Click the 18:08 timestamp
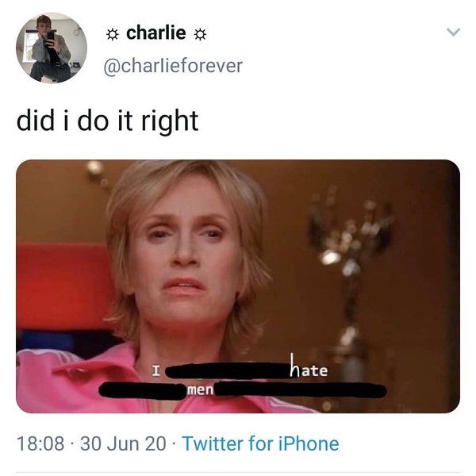Screen dimensions: 476x476 40,443
